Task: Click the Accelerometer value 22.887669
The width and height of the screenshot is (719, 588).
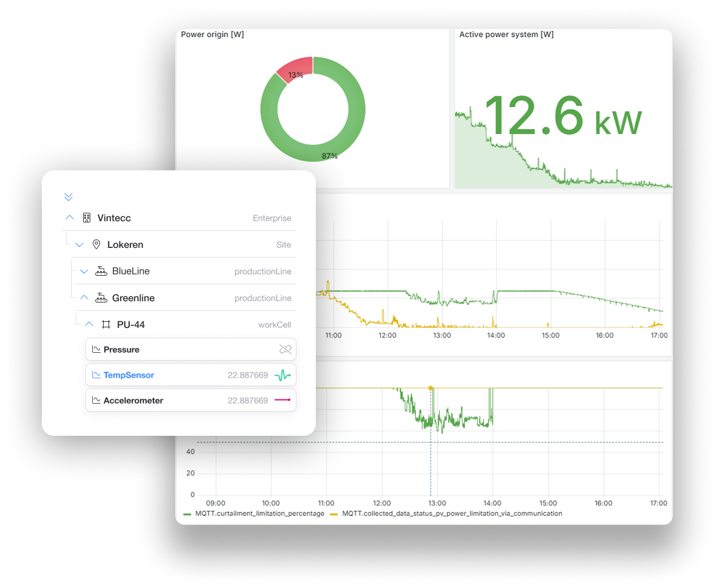Action: (247, 401)
